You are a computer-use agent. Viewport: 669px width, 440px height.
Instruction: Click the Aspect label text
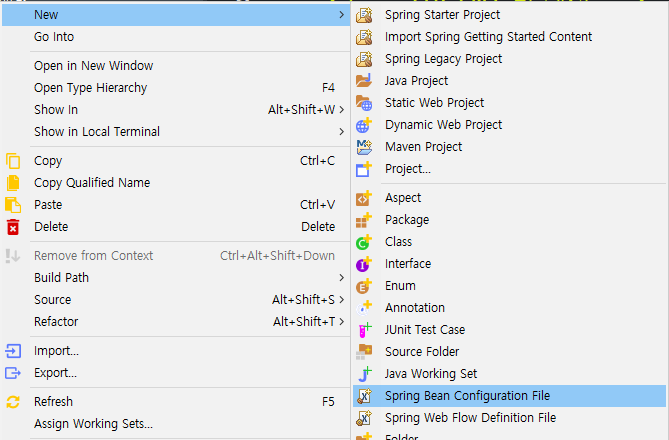(x=403, y=198)
